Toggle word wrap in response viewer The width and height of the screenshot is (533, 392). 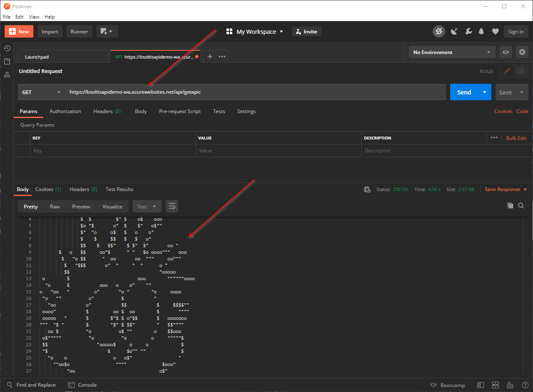172,206
